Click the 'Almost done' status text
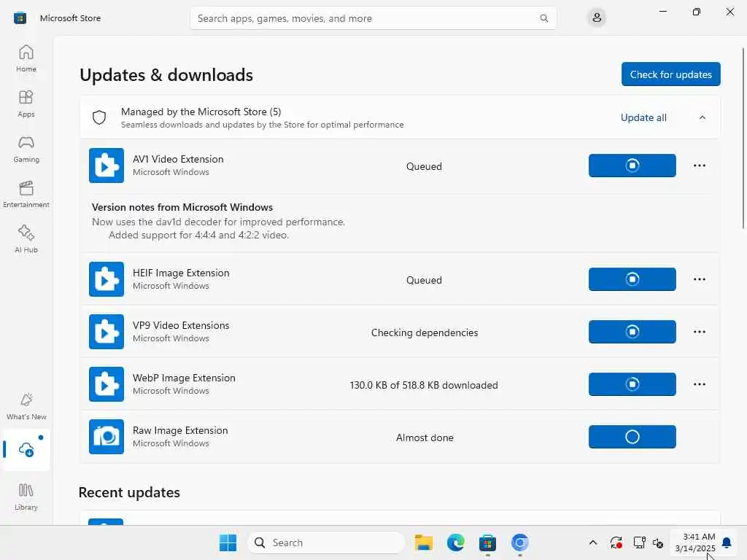Screen dimensions: 747x560 (x=425, y=437)
